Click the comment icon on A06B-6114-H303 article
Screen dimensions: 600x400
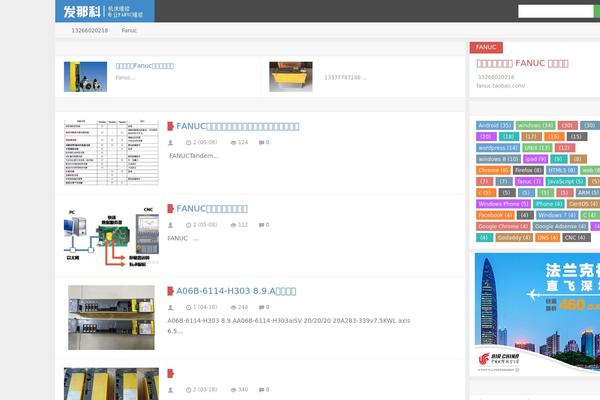click(x=261, y=307)
